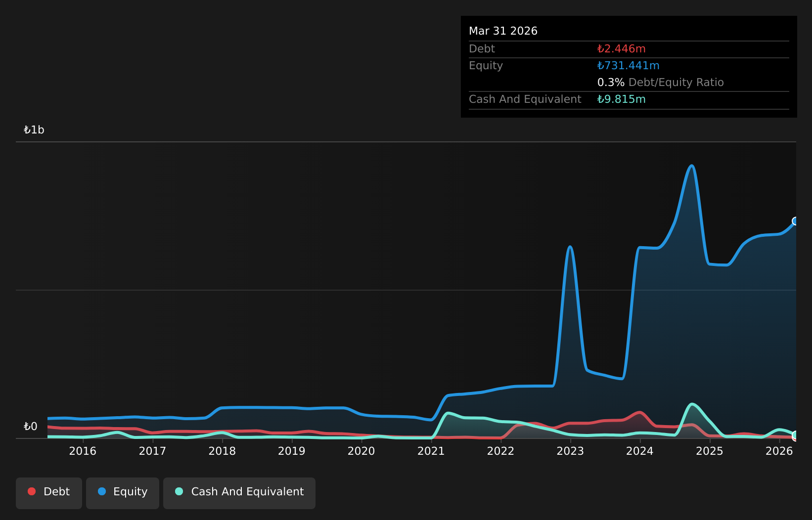The width and height of the screenshot is (812, 520).
Task: Toggle the Debt series legend button
Action: pos(49,493)
